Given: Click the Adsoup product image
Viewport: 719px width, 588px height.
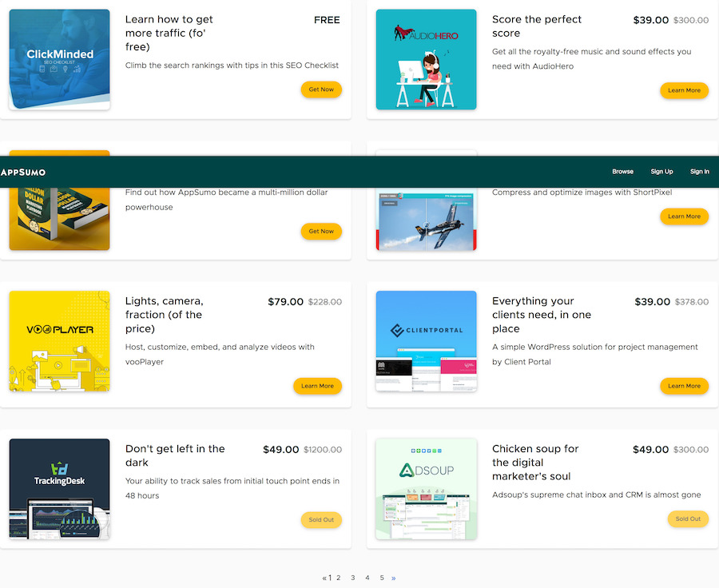Looking at the screenshot, I should click(x=426, y=489).
